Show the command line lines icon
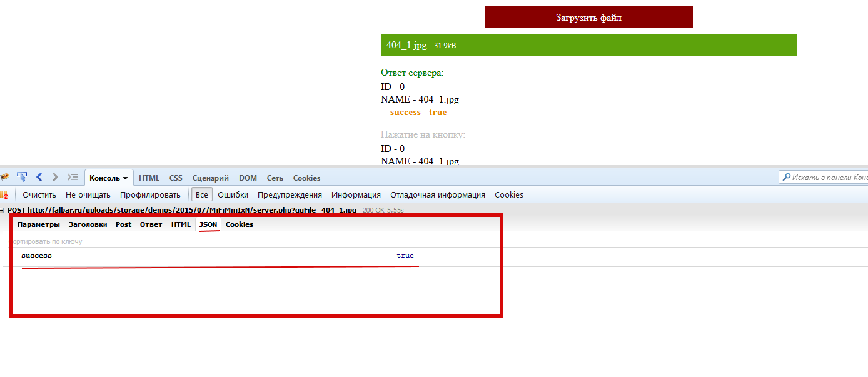This screenshot has height=377, width=868. point(73,178)
